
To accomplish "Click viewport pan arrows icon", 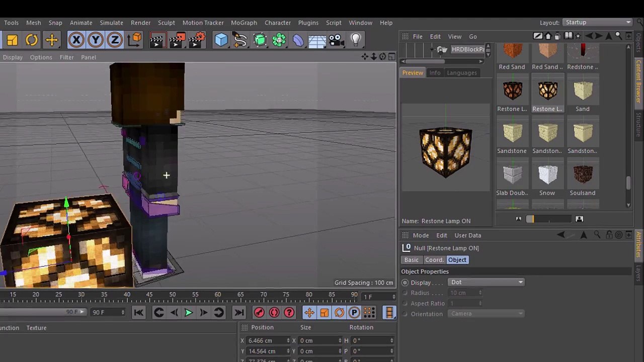I will (x=365, y=57).
